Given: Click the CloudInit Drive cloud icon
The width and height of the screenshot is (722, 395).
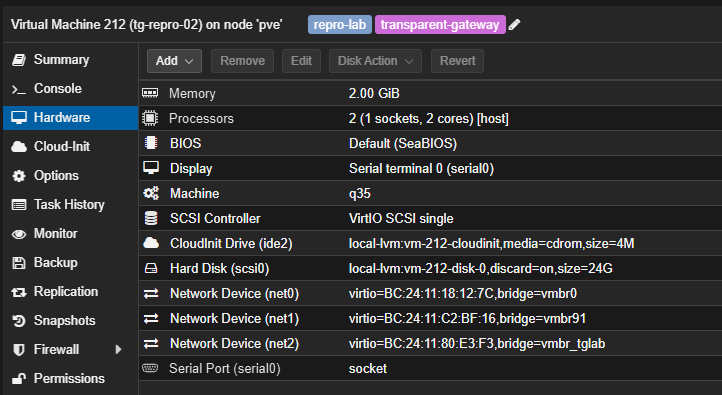Looking at the screenshot, I should pos(151,243).
